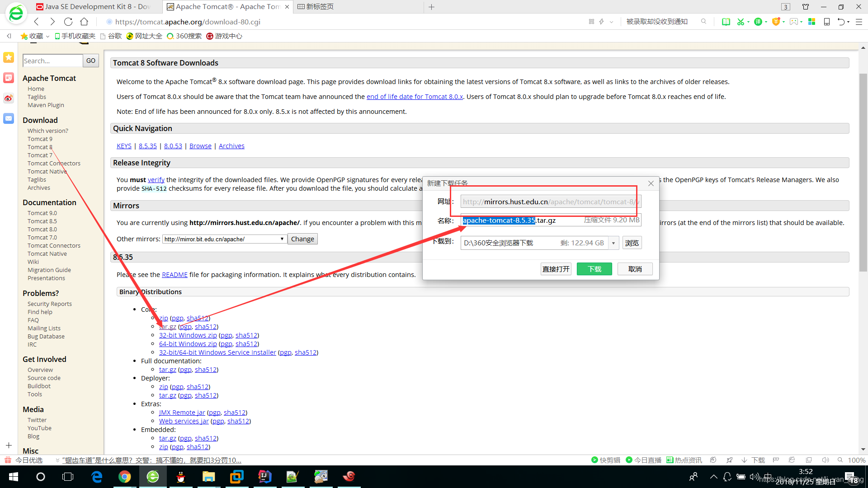Image resolution: width=868 pixels, height=488 pixels.
Task: Open the Windows Start menu
Action: click(14, 477)
